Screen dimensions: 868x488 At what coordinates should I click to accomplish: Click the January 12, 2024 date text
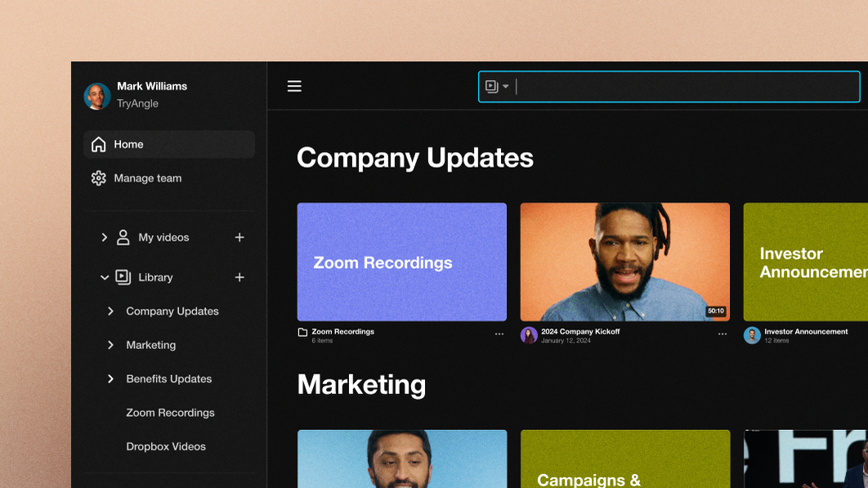click(x=566, y=341)
